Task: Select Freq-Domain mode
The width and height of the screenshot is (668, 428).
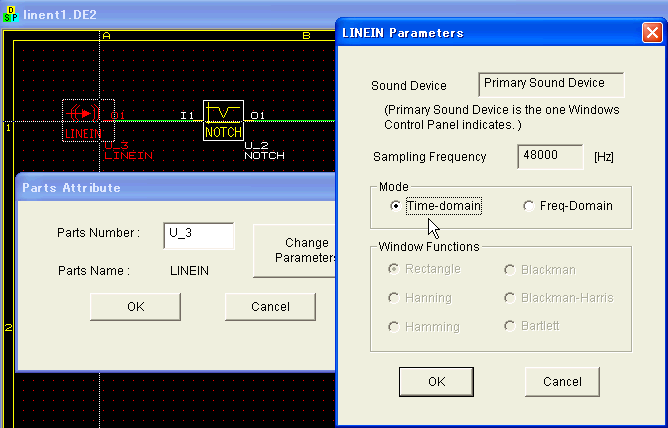Action: point(568,206)
